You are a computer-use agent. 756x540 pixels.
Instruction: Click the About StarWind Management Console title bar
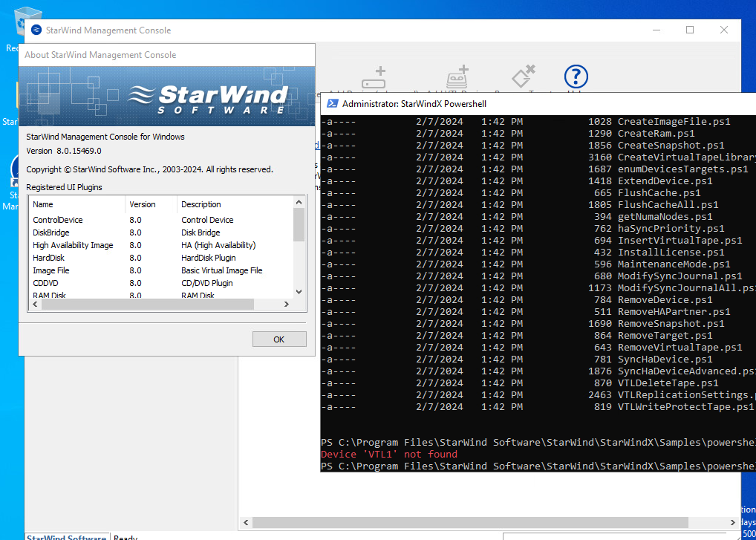click(167, 55)
